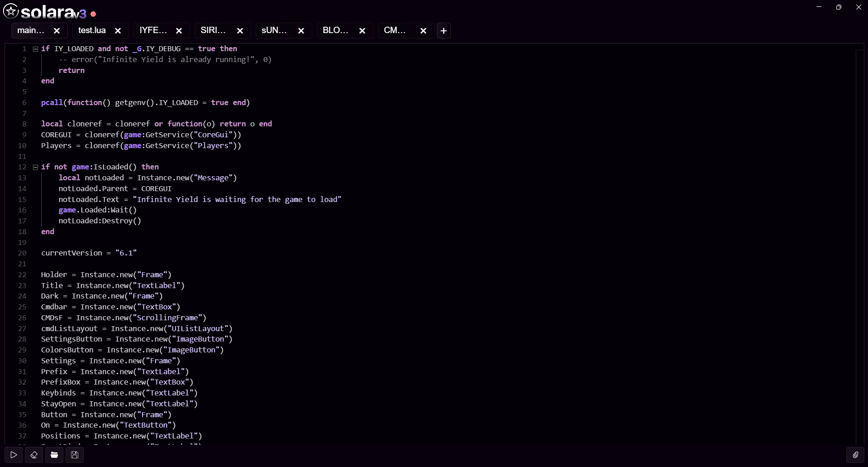This screenshot has width=868, height=467.
Task: Open a new editor tab with the plus icon
Action: point(443,30)
